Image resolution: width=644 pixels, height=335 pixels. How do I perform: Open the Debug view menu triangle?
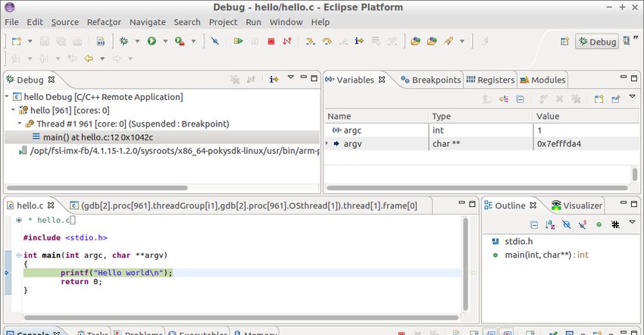coord(291,77)
